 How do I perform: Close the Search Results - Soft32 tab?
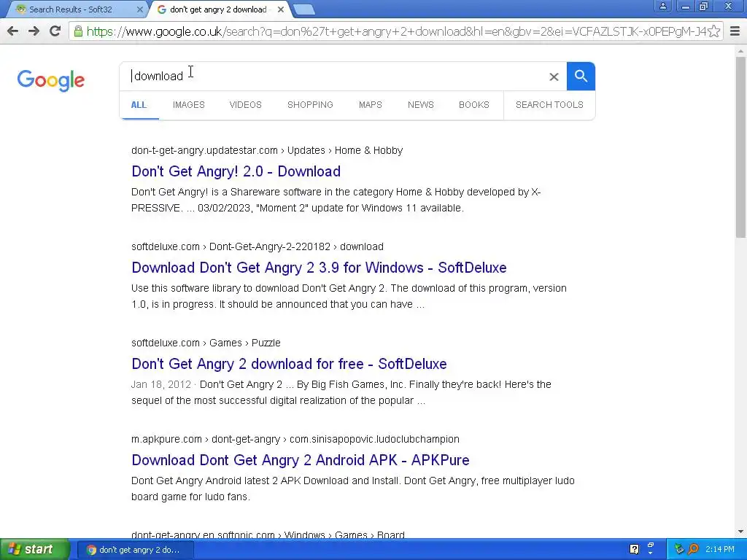(139, 9)
